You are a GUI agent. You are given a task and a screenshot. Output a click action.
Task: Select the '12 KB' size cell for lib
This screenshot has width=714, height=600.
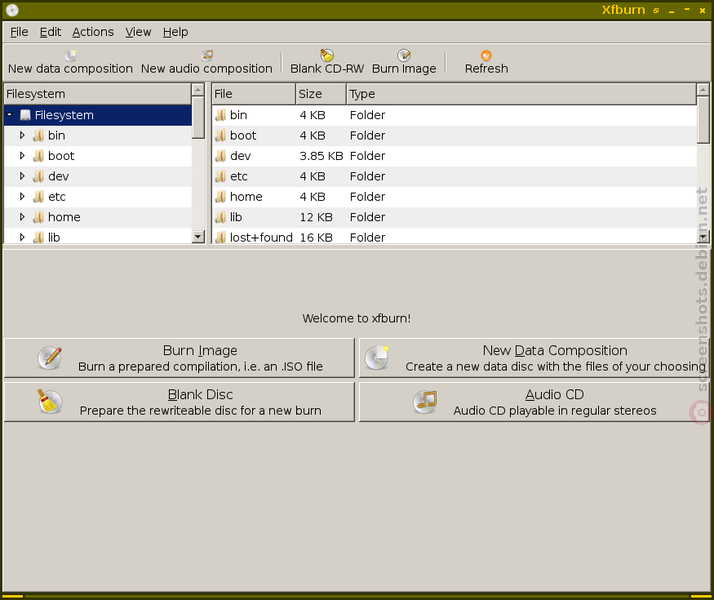pos(316,217)
